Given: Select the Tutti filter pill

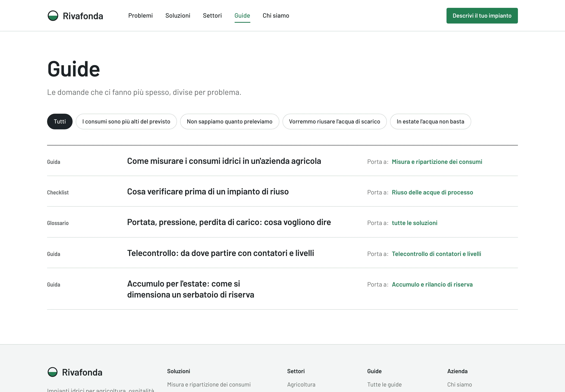Looking at the screenshot, I should (x=60, y=122).
